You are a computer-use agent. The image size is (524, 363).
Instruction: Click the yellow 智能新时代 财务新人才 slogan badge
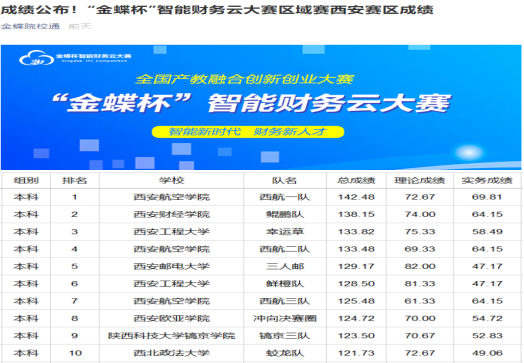[248, 132]
